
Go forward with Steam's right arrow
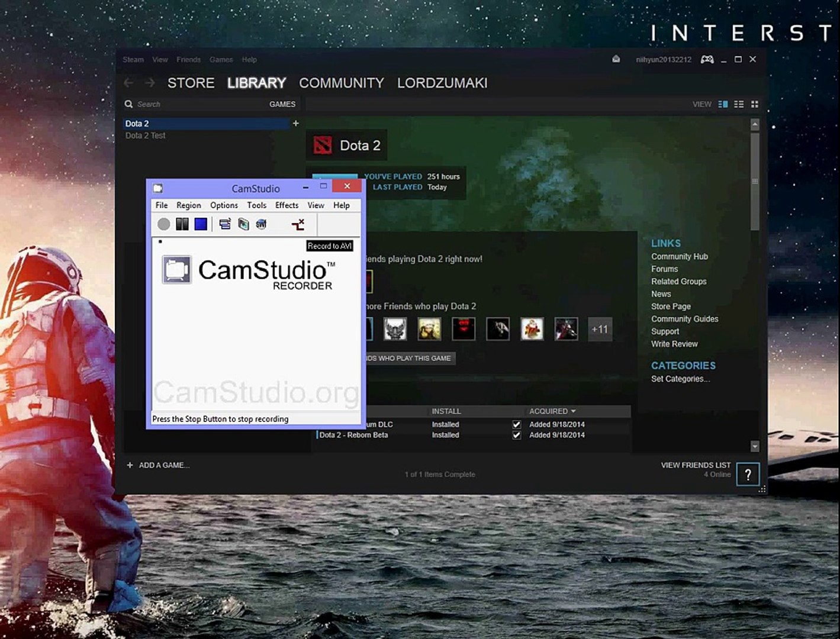tap(150, 83)
